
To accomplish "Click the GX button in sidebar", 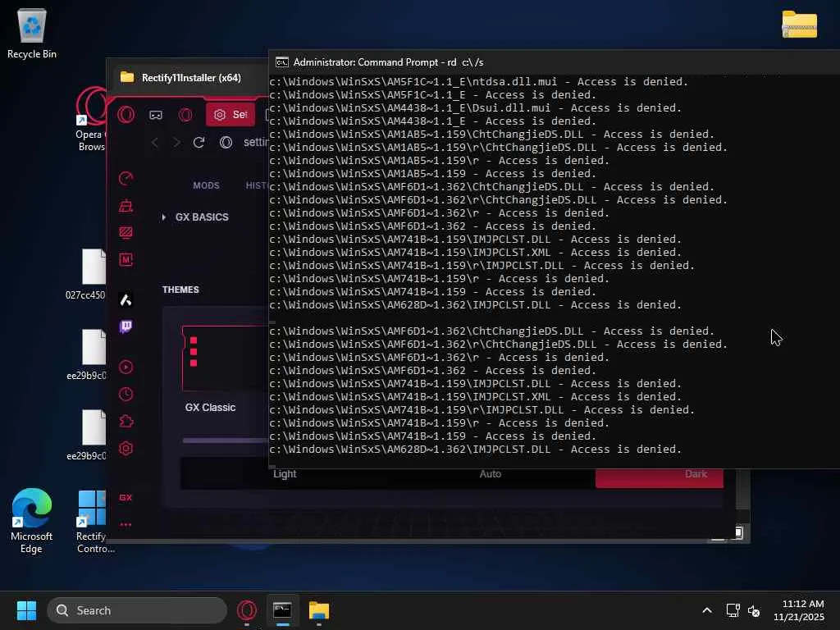I will coord(126,498).
